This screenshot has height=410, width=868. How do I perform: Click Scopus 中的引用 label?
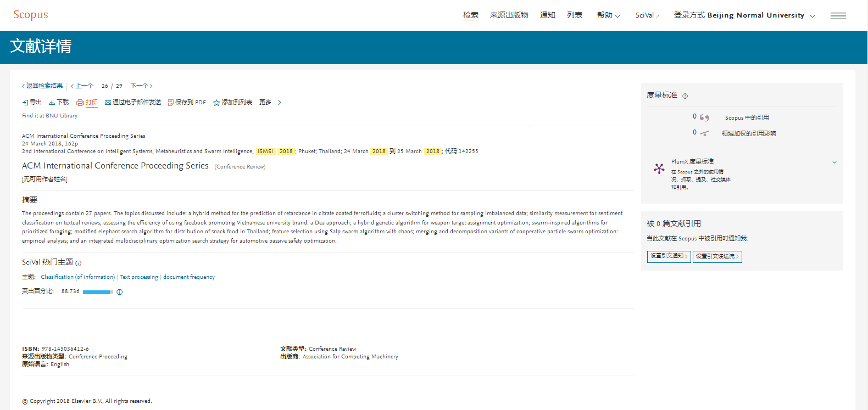[747, 118]
